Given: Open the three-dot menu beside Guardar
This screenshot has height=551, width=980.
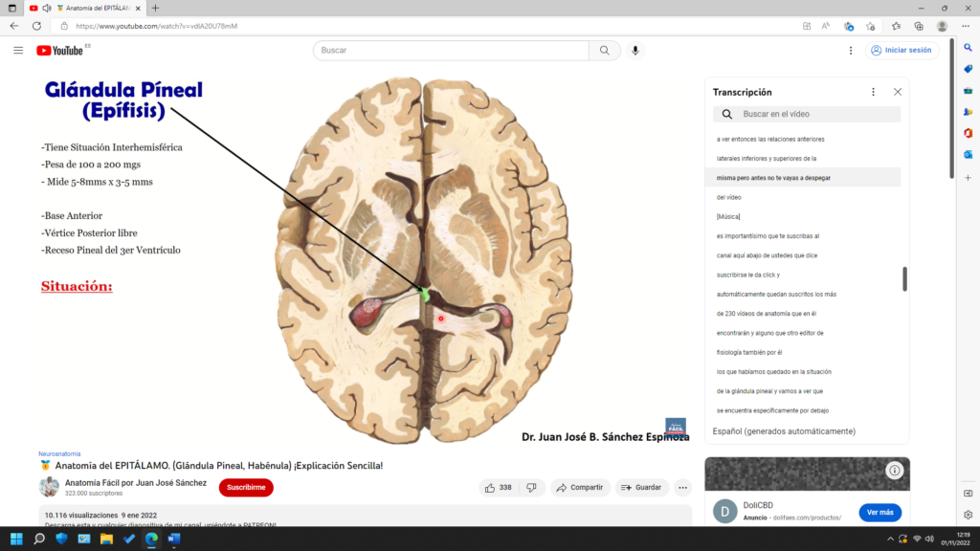Looking at the screenshot, I should click(681, 487).
